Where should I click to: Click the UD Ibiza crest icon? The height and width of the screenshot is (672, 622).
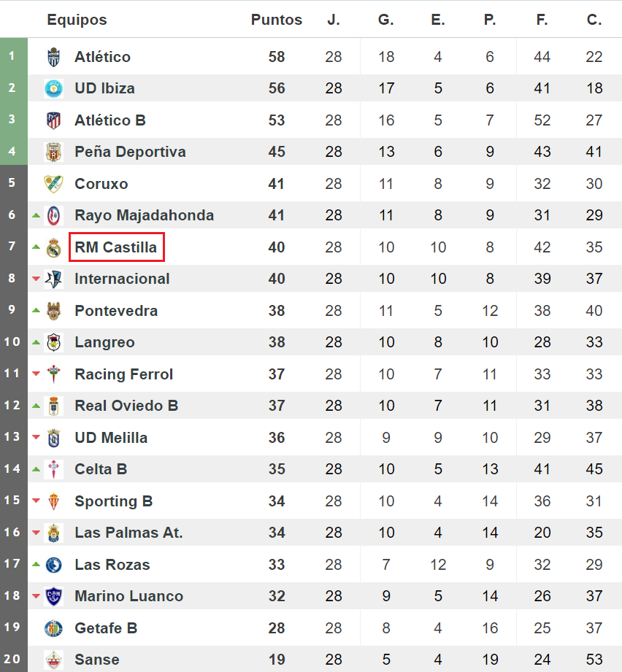coord(53,88)
